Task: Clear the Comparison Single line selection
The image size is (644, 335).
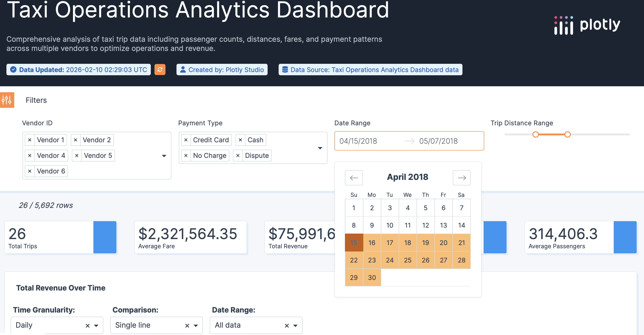Action: point(187,326)
